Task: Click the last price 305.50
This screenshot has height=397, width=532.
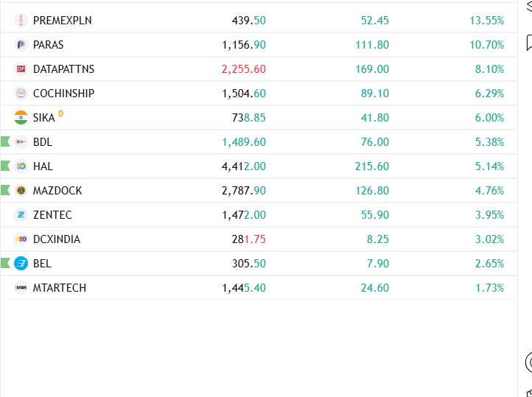Action: coord(249,264)
